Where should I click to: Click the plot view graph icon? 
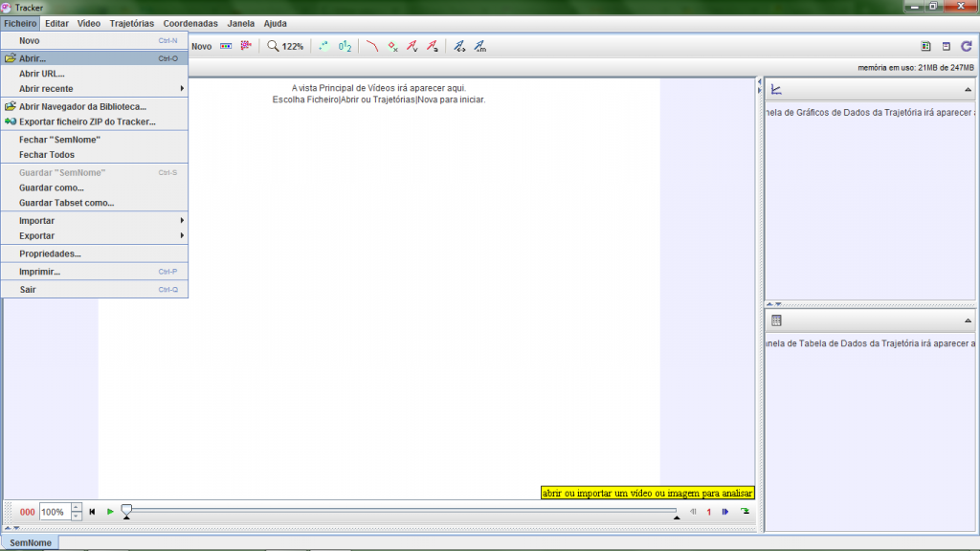(x=776, y=89)
